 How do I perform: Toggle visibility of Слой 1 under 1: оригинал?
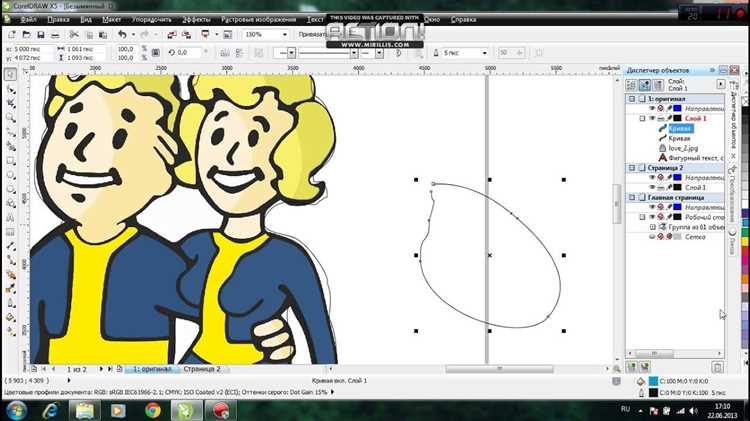pos(651,118)
